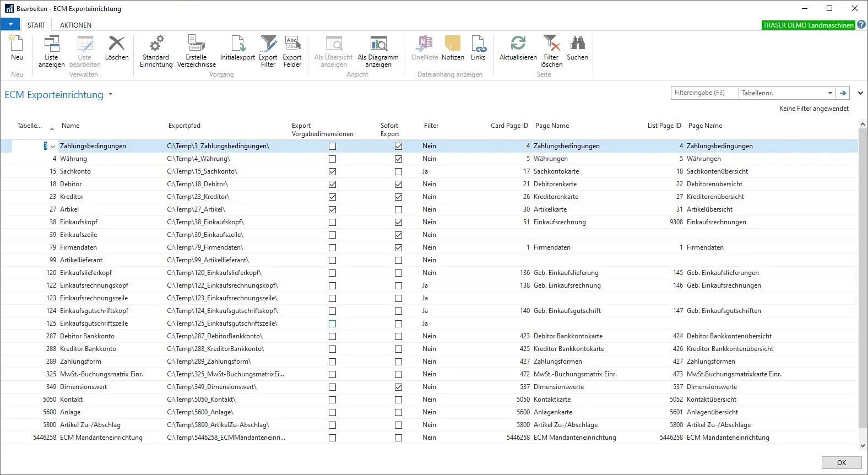Select the MwSt.-Buchungsmatrix Einr. name cell

click(x=101, y=374)
